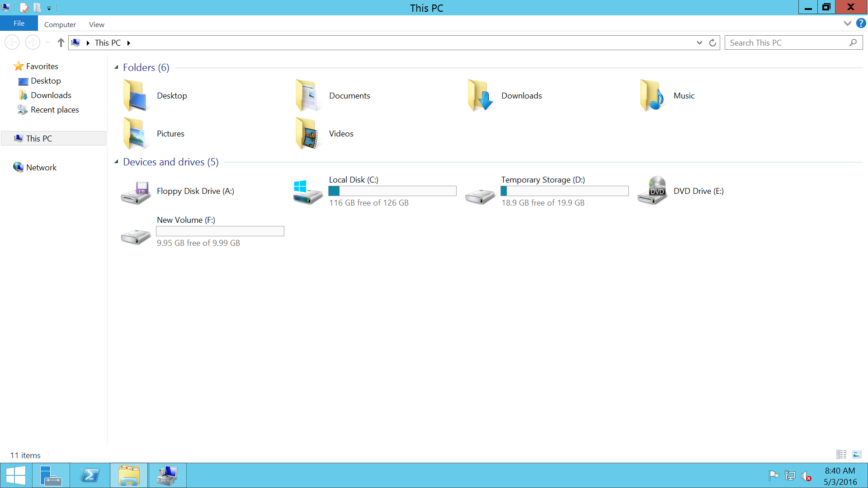Screen dimensions: 868x488
Task: Switch to large icons view in status bar
Action: 857,455
